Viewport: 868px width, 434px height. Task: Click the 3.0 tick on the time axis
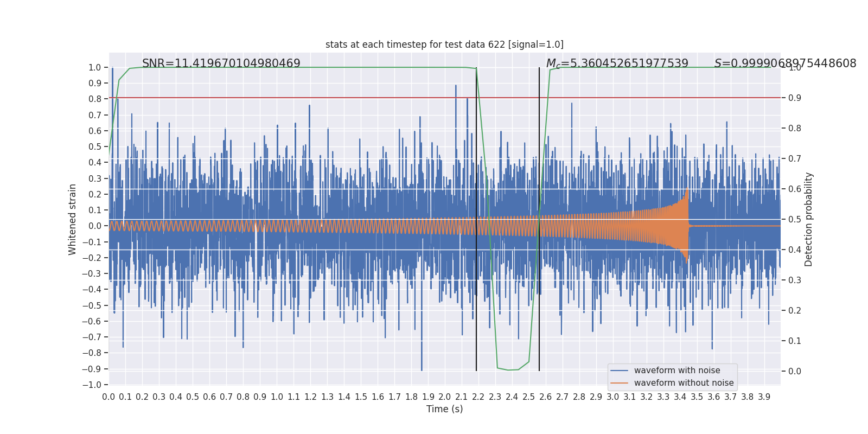coord(612,397)
